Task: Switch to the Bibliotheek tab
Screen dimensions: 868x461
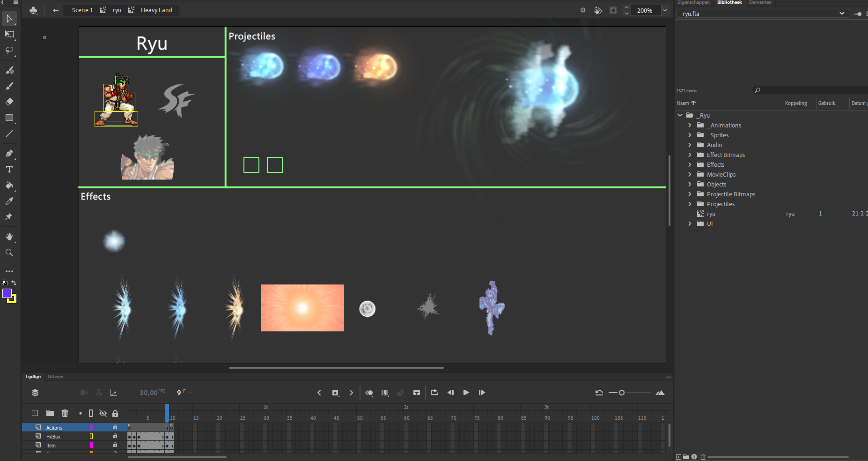Action: (729, 2)
